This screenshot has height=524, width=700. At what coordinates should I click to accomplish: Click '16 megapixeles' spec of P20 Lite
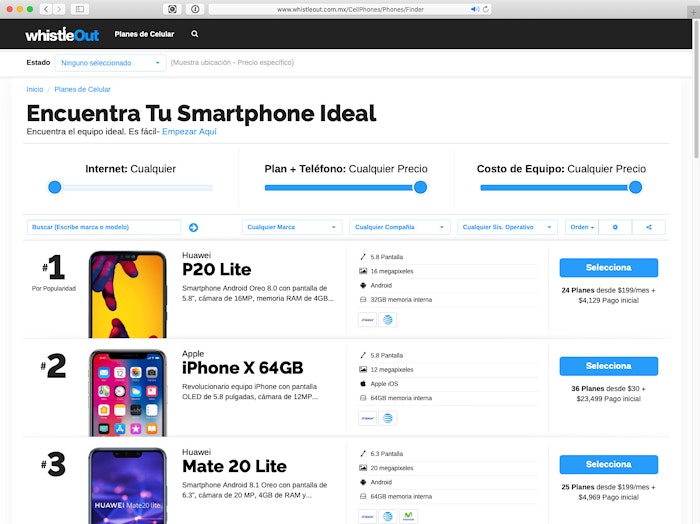pos(392,271)
